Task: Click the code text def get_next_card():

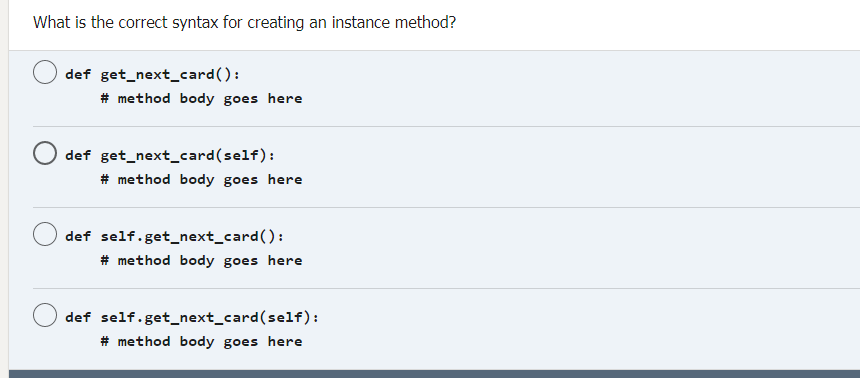Action: tap(152, 75)
